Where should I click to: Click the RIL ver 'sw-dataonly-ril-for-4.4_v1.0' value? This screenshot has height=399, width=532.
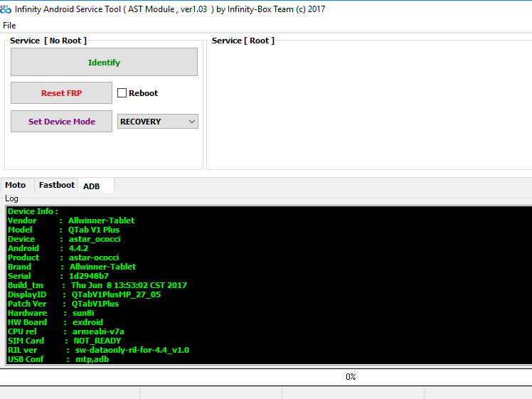tap(132, 350)
